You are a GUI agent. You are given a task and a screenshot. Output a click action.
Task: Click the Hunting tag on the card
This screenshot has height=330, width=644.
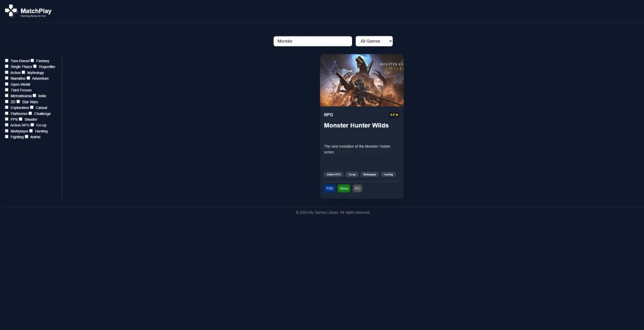click(x=388, y=174)
